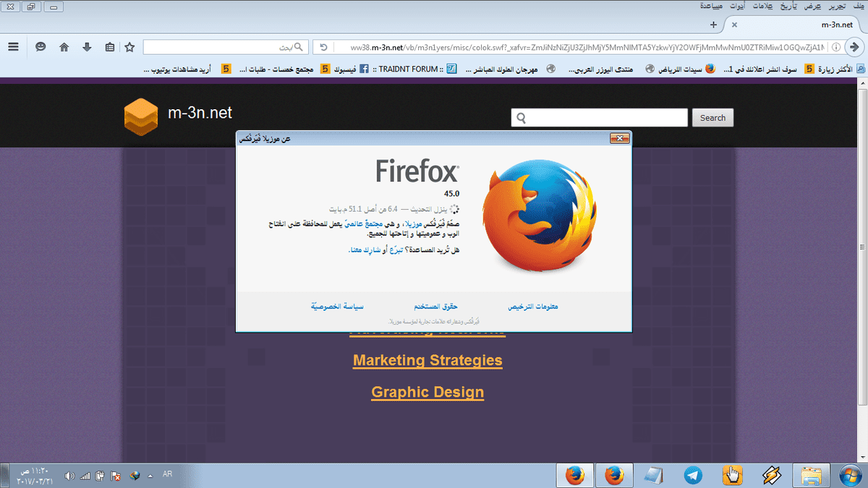This screenshot has height=488, width=868.
Task: Show bookmarks list toolbar icon
Action: [109, 47]
